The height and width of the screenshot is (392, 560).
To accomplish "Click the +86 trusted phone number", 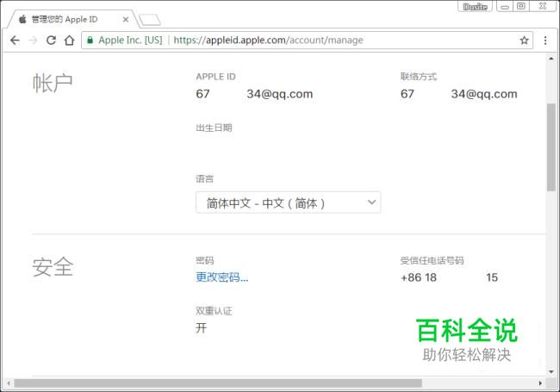I will (x=449, y=277).
